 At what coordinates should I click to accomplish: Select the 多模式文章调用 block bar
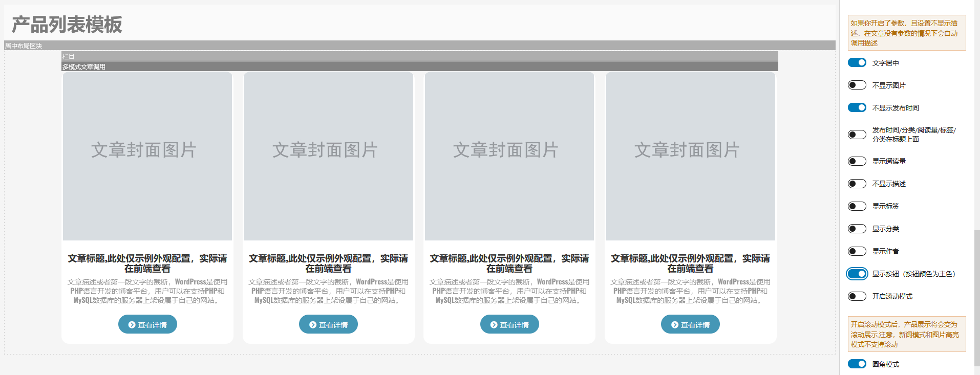click(420, 67)
